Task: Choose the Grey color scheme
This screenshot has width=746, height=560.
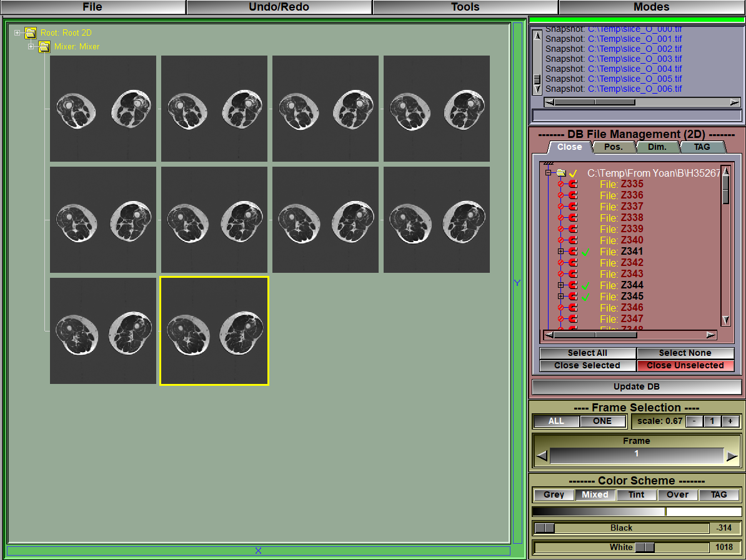Action: click(x=554, y=495)
